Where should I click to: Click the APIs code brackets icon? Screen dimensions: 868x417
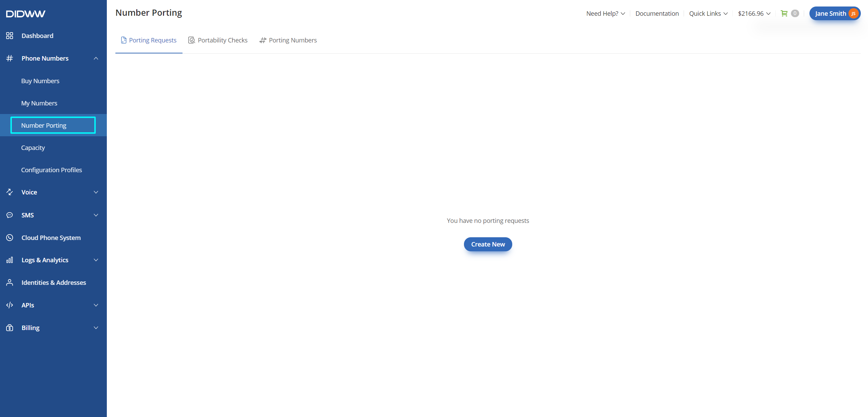pos(10,305)
